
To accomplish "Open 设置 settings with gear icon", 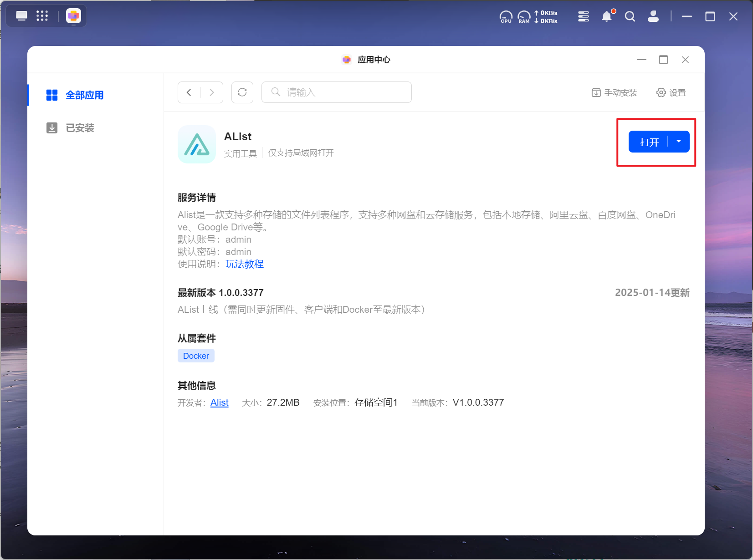I will point(671,93).
